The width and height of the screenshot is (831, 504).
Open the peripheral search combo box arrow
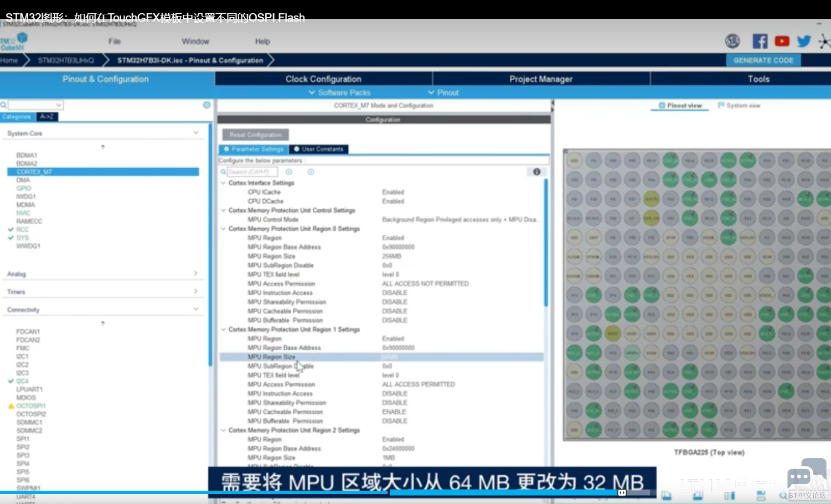[59, 105]
